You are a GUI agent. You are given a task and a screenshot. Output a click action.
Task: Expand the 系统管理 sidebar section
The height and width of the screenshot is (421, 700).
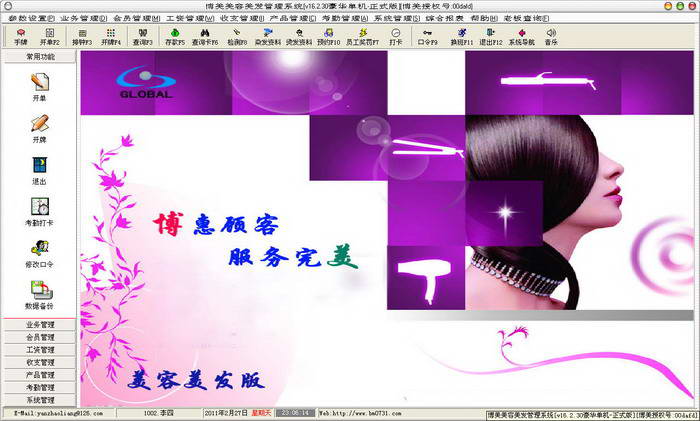(x=40, y=399)
